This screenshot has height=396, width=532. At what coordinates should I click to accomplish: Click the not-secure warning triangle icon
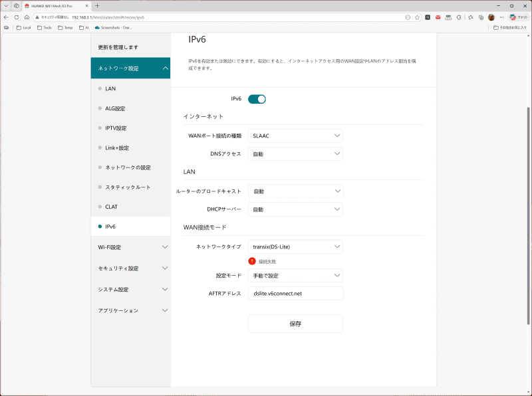click(x=37, y=17)
